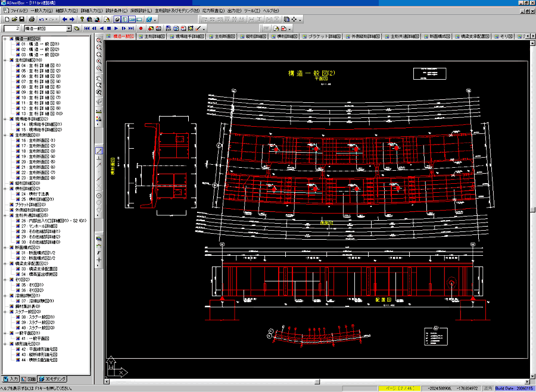Click the Undo arrow icon
536x392 pixels.
(x=41, y=20)
